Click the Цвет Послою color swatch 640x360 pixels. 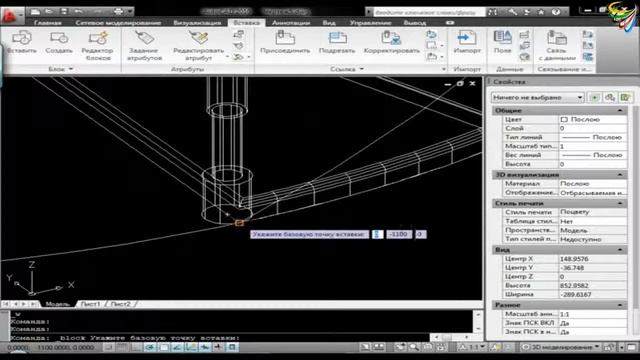pos(564,120)
